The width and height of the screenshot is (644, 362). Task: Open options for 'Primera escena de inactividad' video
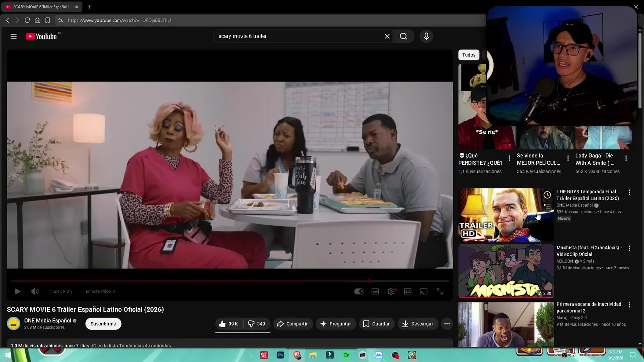pyautogui.click(x=629, y=305)
